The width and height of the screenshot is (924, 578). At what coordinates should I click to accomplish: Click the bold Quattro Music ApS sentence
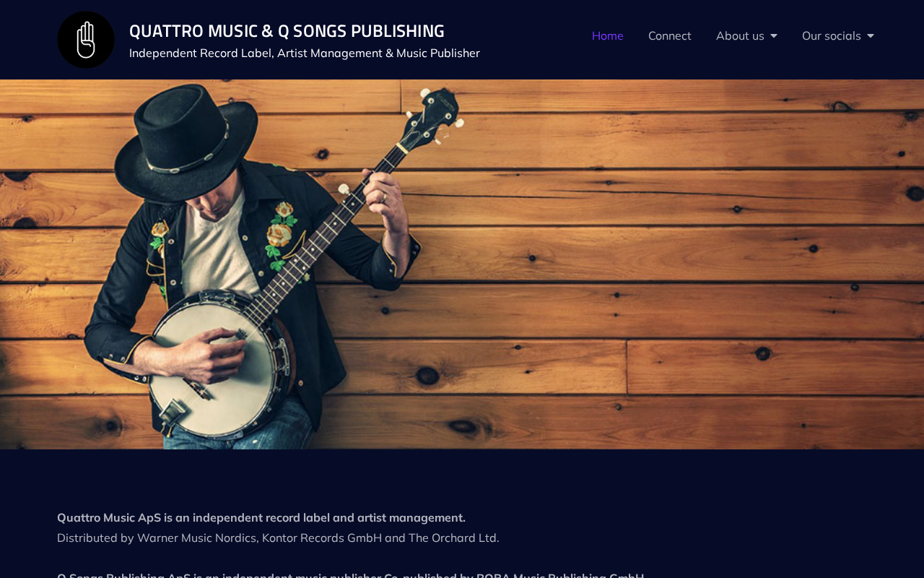tap(261, 517)
